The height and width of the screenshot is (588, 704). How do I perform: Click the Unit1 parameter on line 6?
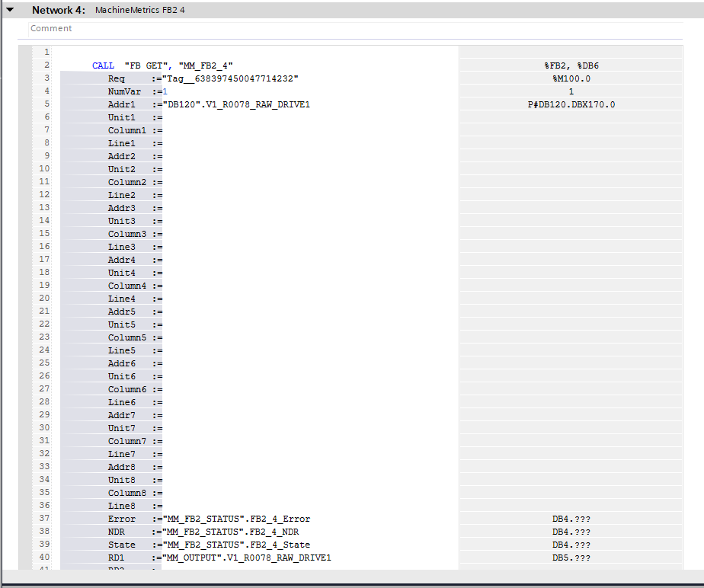pyautogui.click(x=122, y=117)
